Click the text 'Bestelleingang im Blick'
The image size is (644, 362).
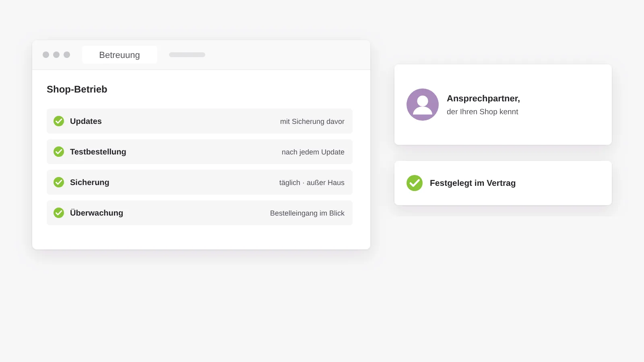pyautogui.click(x=307, y=213)
